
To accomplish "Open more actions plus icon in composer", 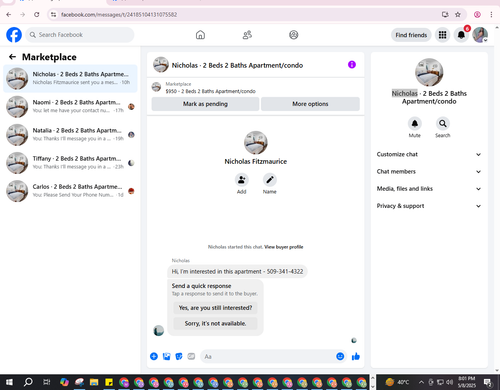I will (x=154, y=356).
